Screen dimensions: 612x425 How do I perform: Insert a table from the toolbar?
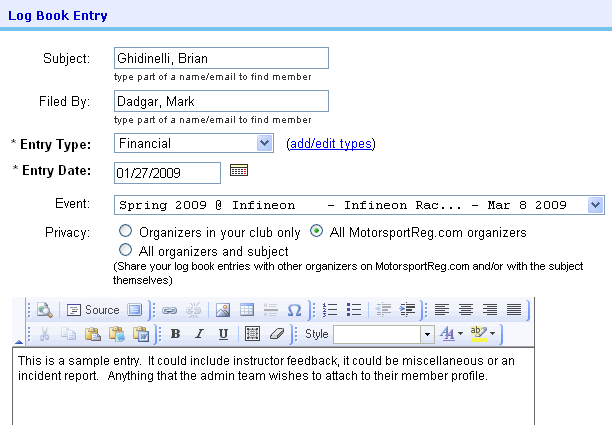point(247,310)
